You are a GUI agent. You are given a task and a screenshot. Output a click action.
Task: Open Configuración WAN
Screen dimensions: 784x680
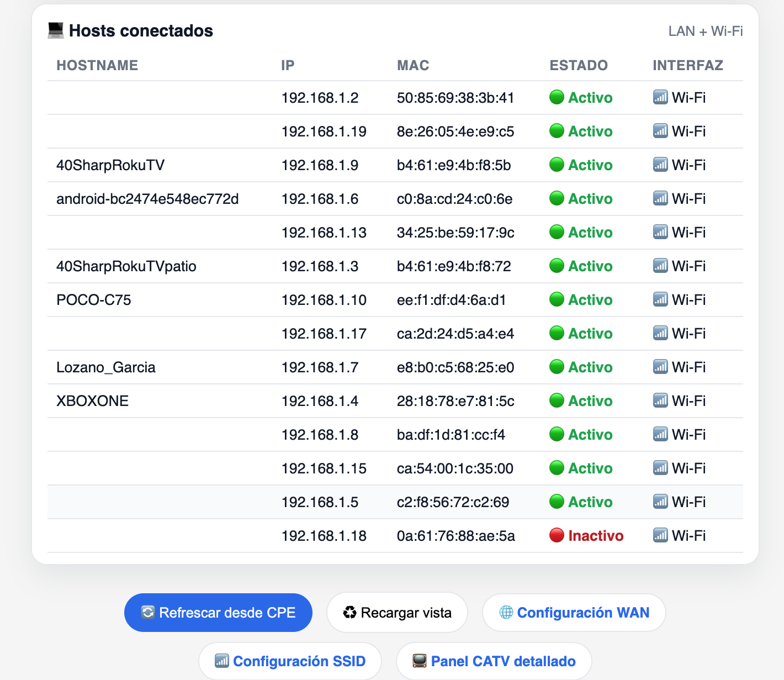click(574, 613)
